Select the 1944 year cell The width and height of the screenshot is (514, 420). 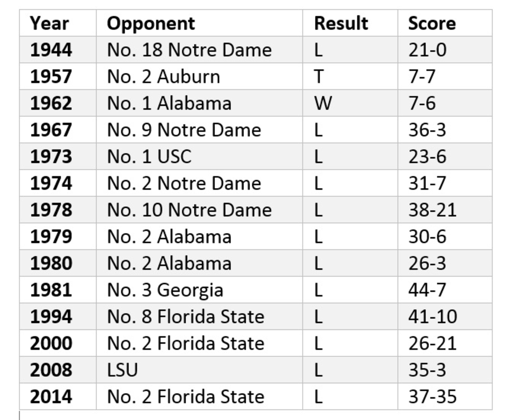tap(51, 50)
